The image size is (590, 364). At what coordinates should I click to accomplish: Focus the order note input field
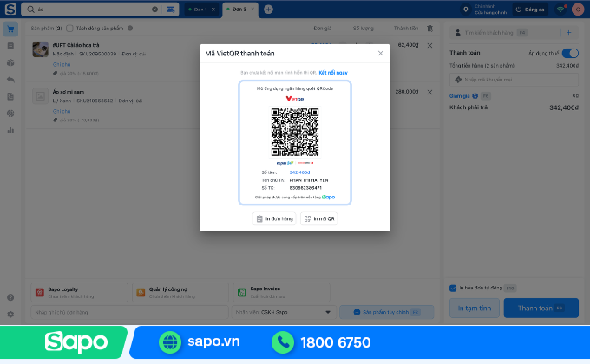[129, 312]
